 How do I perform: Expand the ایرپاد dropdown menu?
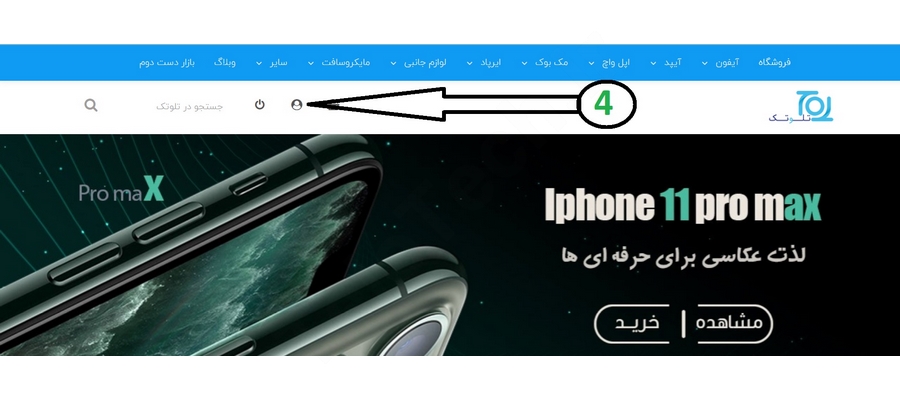483,62
